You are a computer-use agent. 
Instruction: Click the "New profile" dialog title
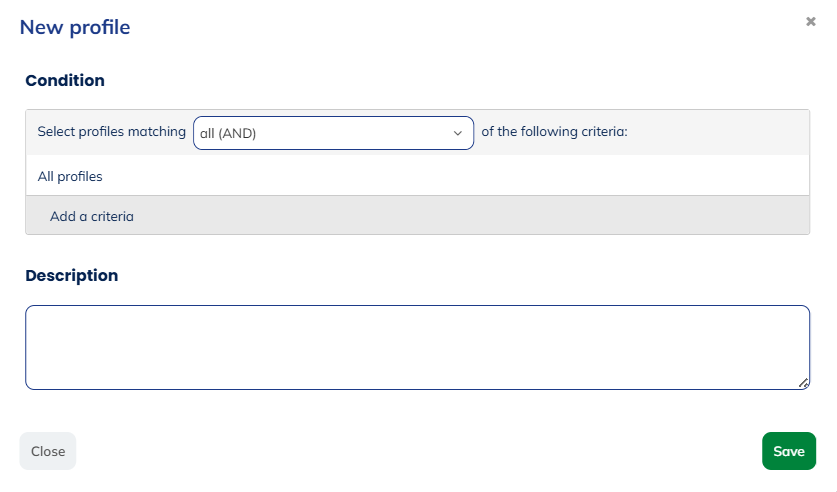[75, 27]
